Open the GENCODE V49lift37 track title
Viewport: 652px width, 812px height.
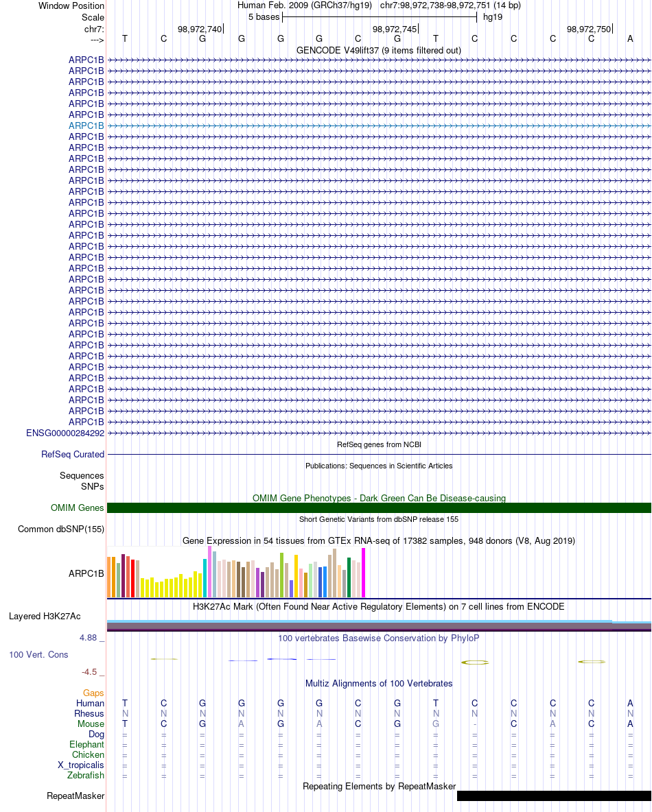[x=378, y=50]
